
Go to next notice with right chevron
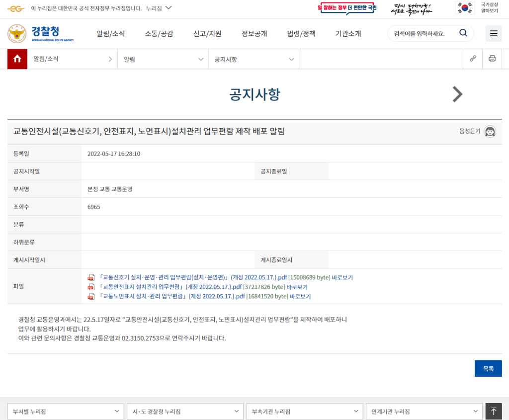(457, 94)
